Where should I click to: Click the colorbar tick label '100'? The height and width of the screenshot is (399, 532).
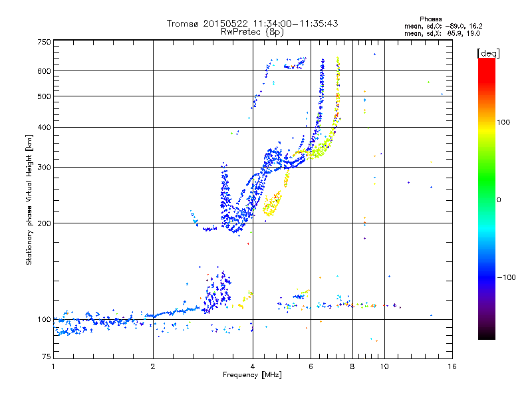coord(503,122)
